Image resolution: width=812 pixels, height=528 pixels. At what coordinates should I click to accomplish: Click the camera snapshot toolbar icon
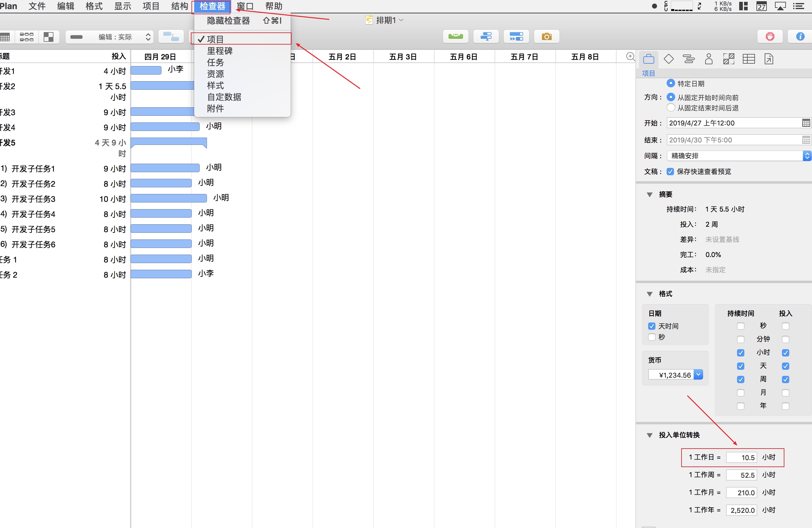point(546,37)
